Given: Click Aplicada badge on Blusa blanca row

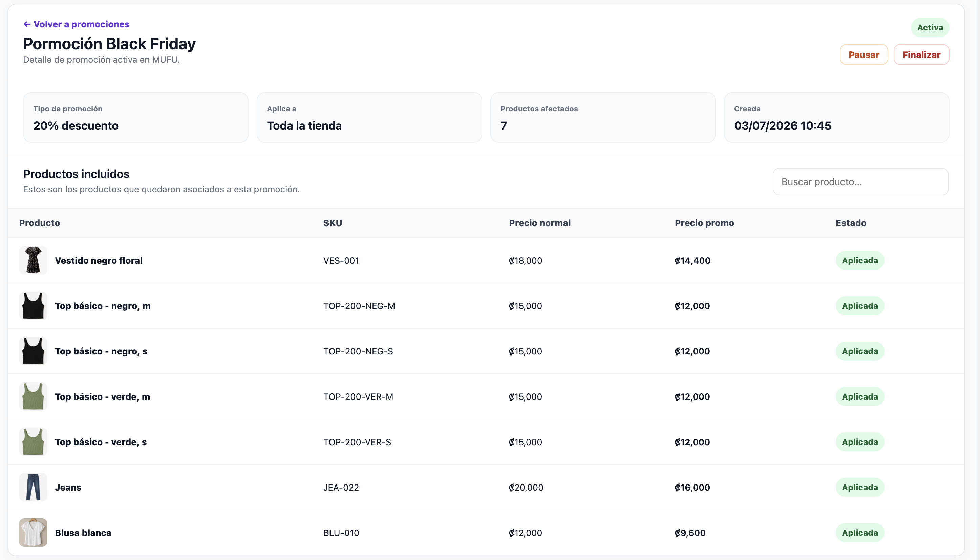Looking at the screenshot, I should [x=859, y=533].
